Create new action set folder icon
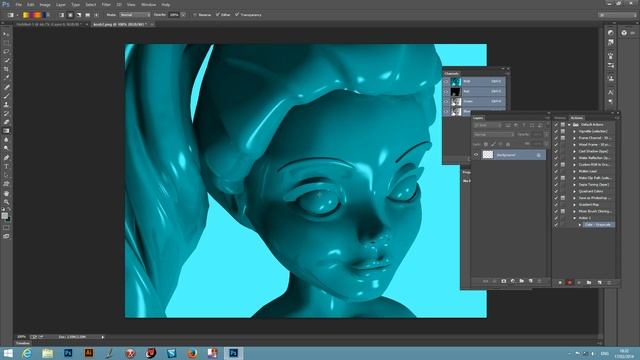This screenshot has width=640, height=360. point(589,282)
